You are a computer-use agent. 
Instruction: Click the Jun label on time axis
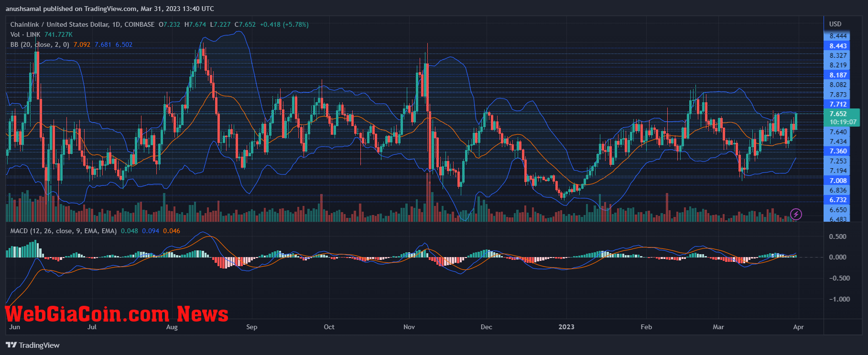(15, 327)
